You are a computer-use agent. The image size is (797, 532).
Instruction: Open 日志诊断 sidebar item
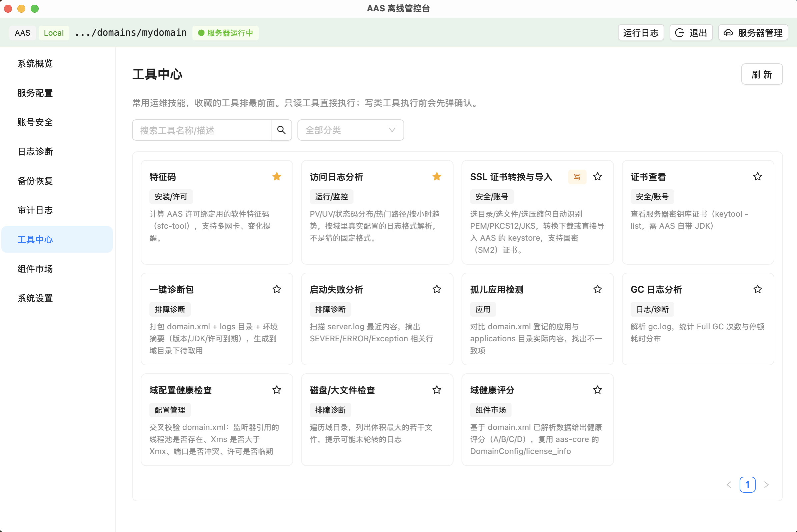pos(57,152)
